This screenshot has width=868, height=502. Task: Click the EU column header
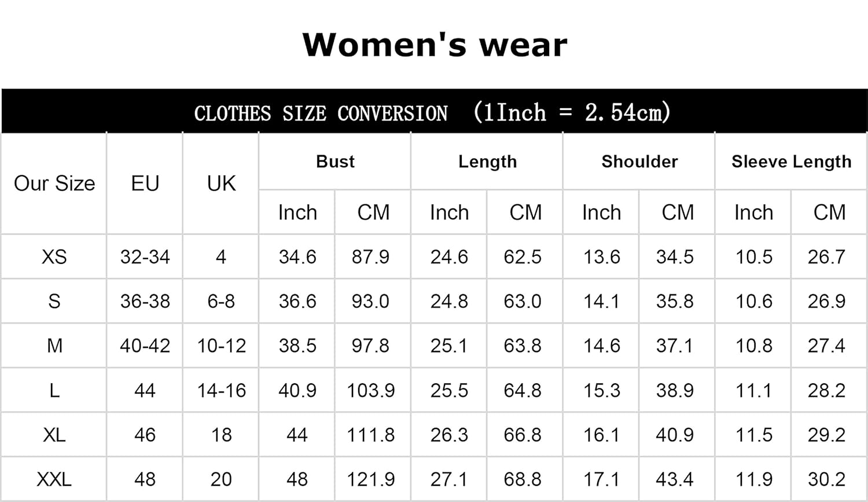tap(145, 184)
